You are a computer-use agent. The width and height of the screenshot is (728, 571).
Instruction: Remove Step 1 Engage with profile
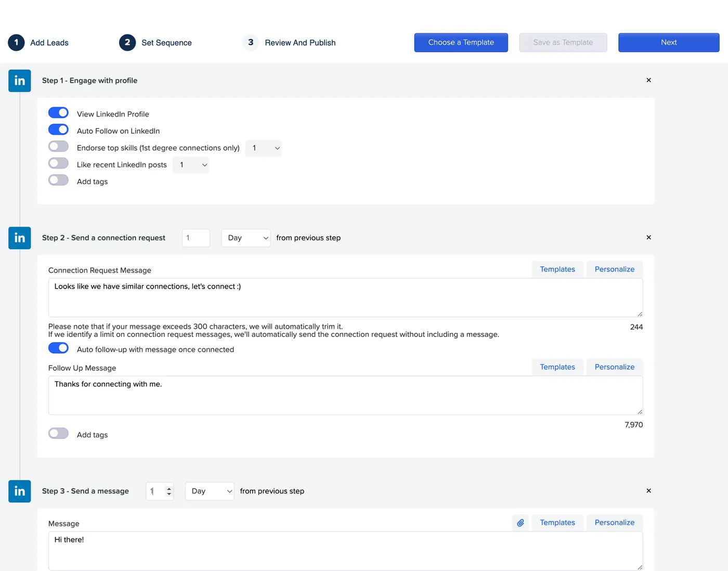(x=648, y=80)
